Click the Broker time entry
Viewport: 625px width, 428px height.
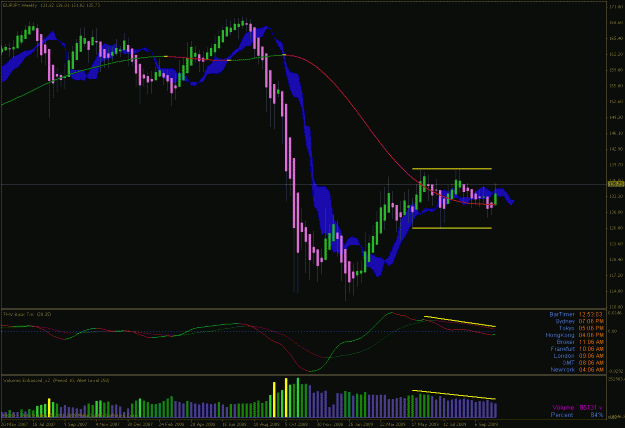tap(580, 342)
